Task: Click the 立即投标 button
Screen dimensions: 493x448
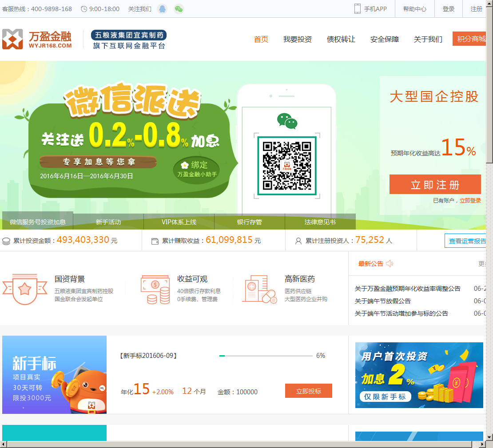Action: tap(308, 391)
